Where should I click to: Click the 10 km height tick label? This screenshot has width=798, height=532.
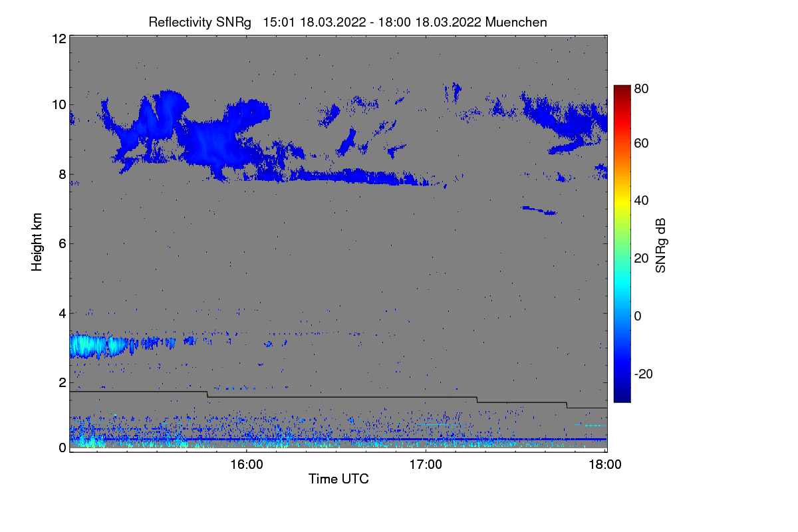click(x=59, y=104)
